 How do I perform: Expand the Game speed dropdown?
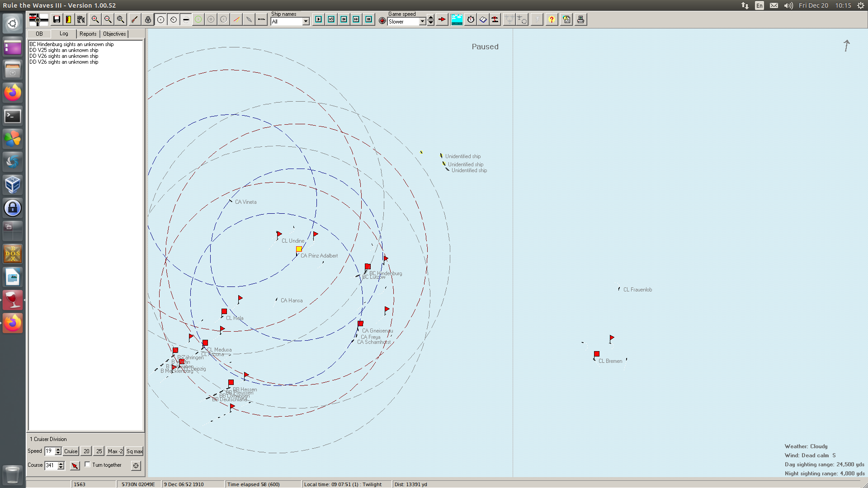(422, 22)
